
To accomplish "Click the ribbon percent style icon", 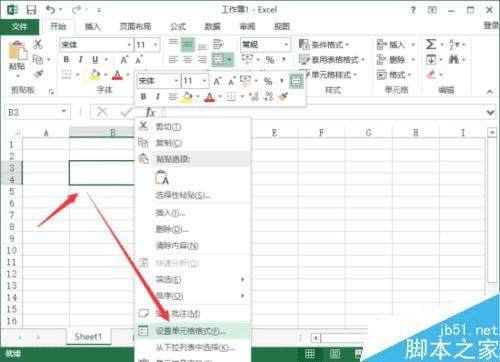I will [x=270, y=60].
